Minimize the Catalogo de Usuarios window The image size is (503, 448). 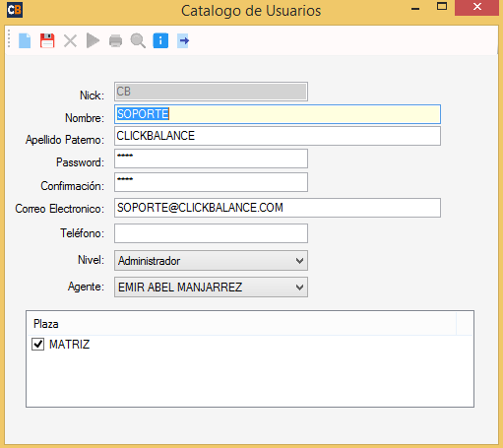(x=415, y=9)
